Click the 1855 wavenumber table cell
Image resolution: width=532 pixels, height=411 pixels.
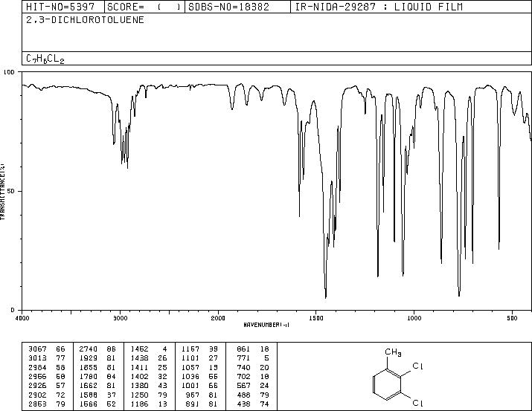click(x=89, y=368)
